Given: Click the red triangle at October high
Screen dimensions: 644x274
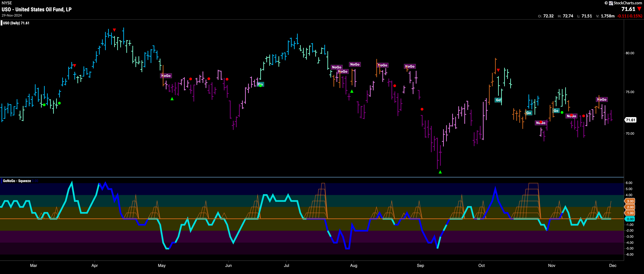Looking at the screenshot, I should [498, 70].
